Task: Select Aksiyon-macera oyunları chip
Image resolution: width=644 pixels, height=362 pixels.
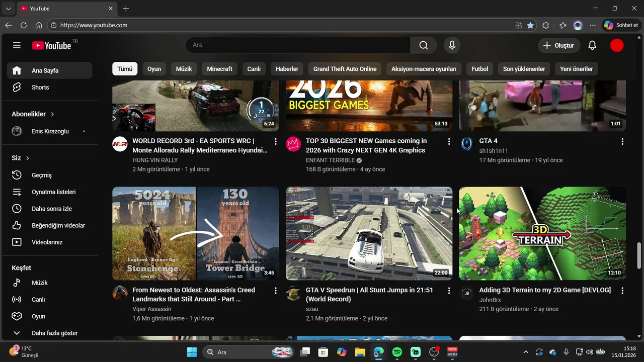Action: [424, 69]
